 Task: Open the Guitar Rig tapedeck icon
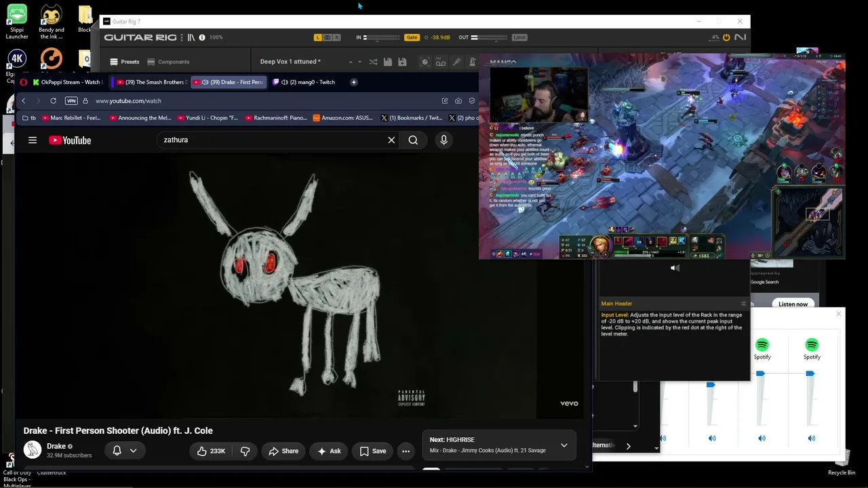441,62
